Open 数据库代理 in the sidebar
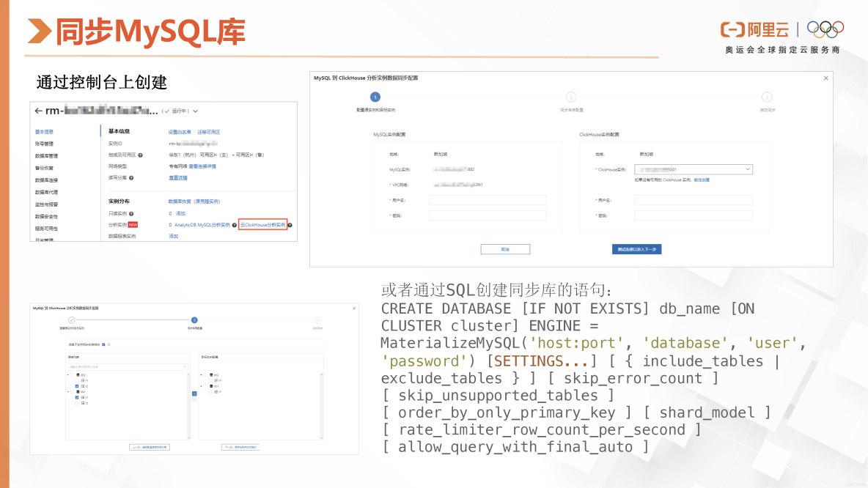The image size is (868, 488). (x=46, y=193)
